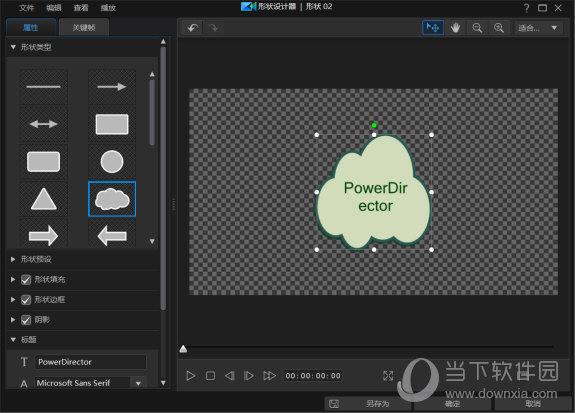The image size is (575, 413).
Task: Select the single arrow line shape
Action: point(112,87)
